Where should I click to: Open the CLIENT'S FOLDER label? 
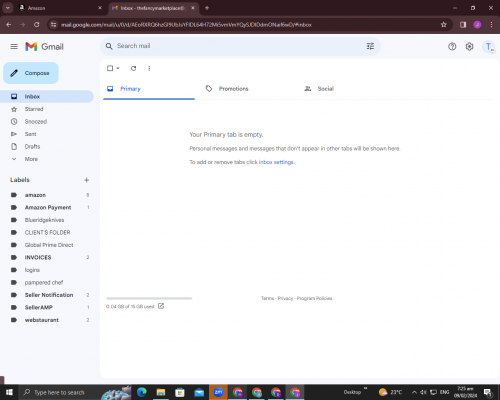pos(47,232)
